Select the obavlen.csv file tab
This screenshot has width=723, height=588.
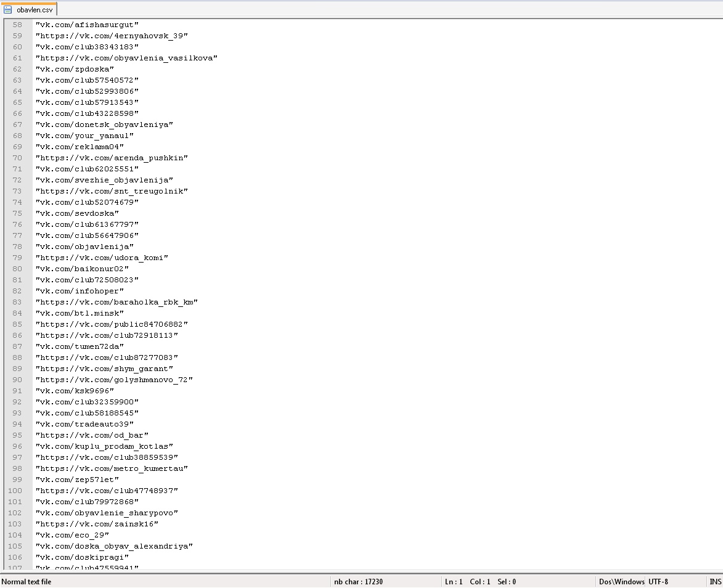point(28,9)
